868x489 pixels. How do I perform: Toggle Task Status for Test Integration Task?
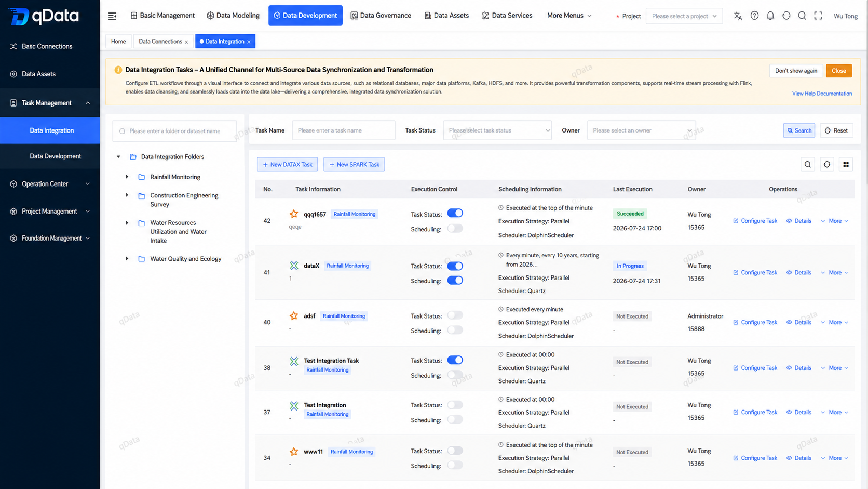click(x=455, y=360)
